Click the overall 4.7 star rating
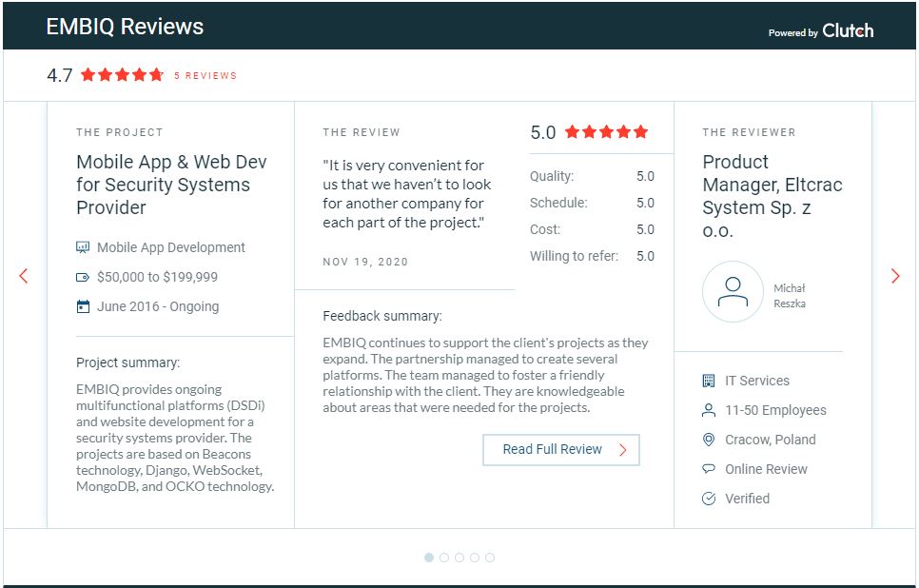919x588 pixels. coord(122,75)
